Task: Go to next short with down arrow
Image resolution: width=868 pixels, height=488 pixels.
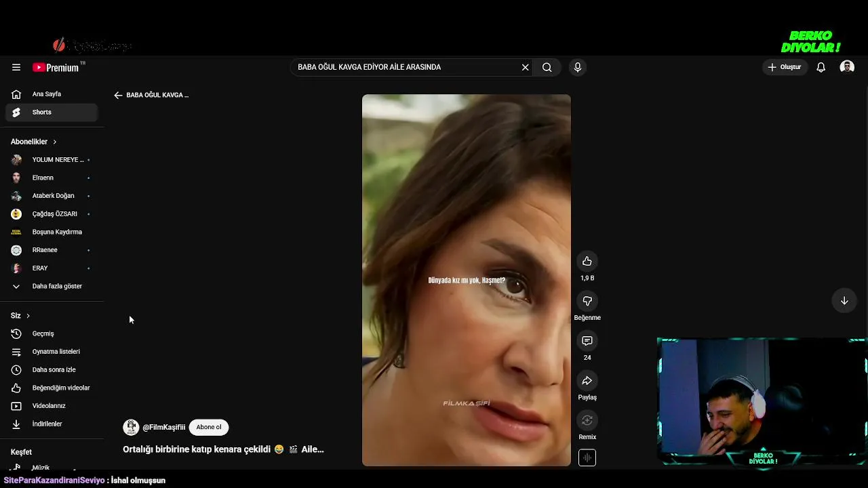Action: point(844,301)
